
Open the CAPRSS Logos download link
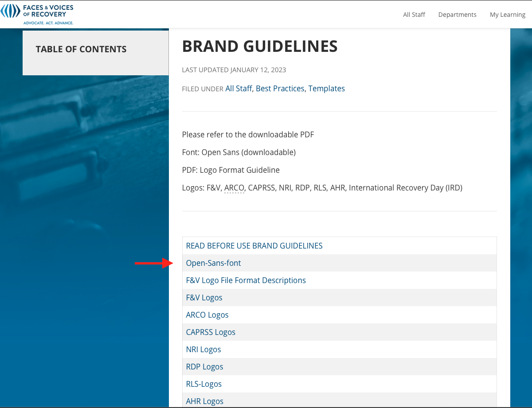click(211, 332)
